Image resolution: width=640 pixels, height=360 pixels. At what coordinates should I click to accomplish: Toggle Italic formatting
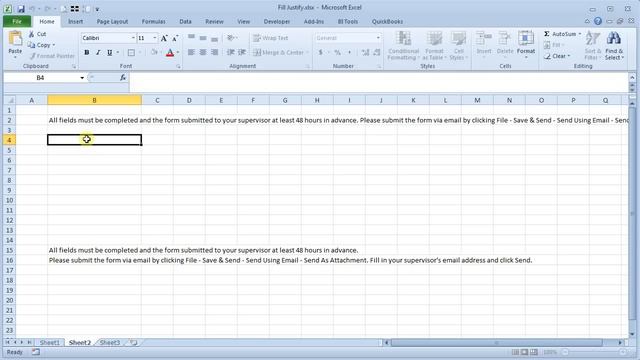click(98, 53)
